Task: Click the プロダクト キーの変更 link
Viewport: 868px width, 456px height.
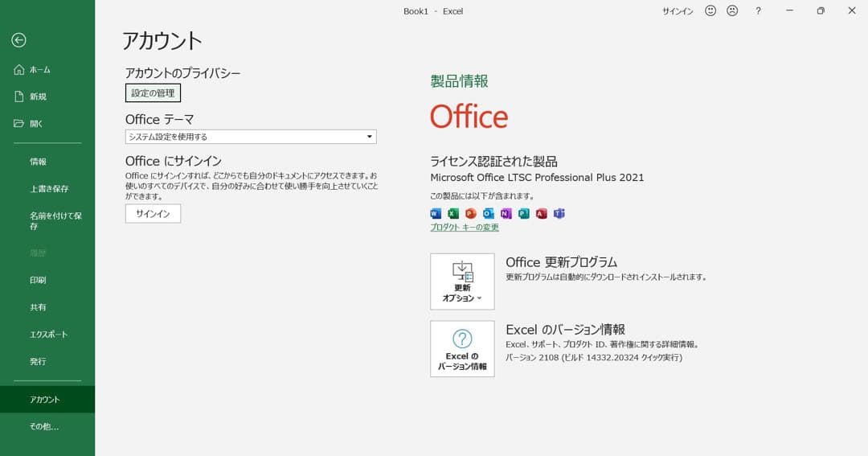Action: (x=465, y=228)
